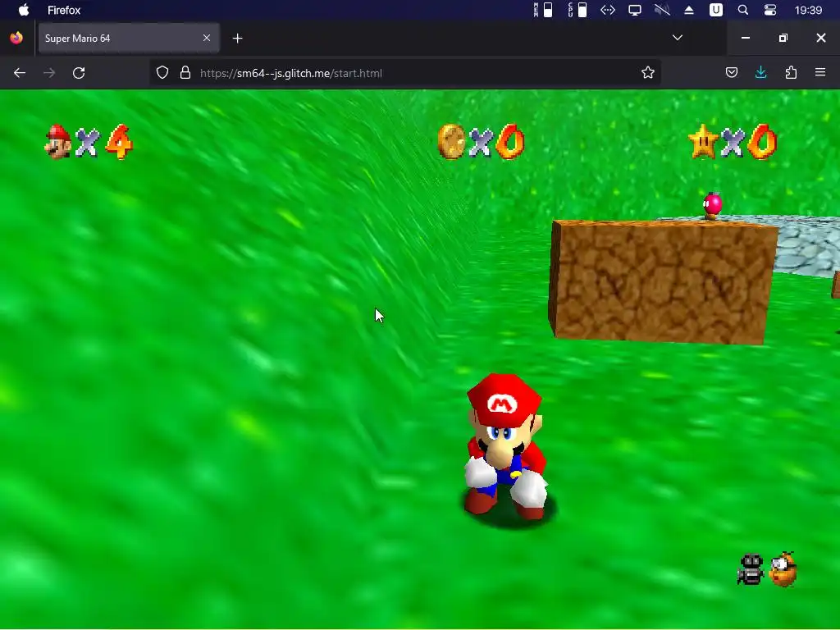Click the power star counter icon

pyautogui.click(x=703, y=142)
